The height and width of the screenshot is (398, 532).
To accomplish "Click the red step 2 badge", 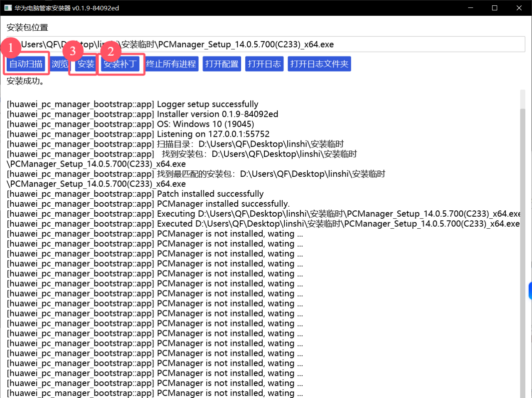I will (x=111, y=52).
